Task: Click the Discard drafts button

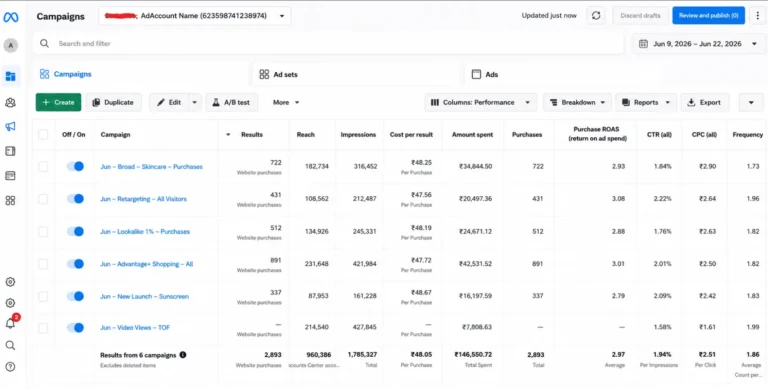Action: [640, 16]
